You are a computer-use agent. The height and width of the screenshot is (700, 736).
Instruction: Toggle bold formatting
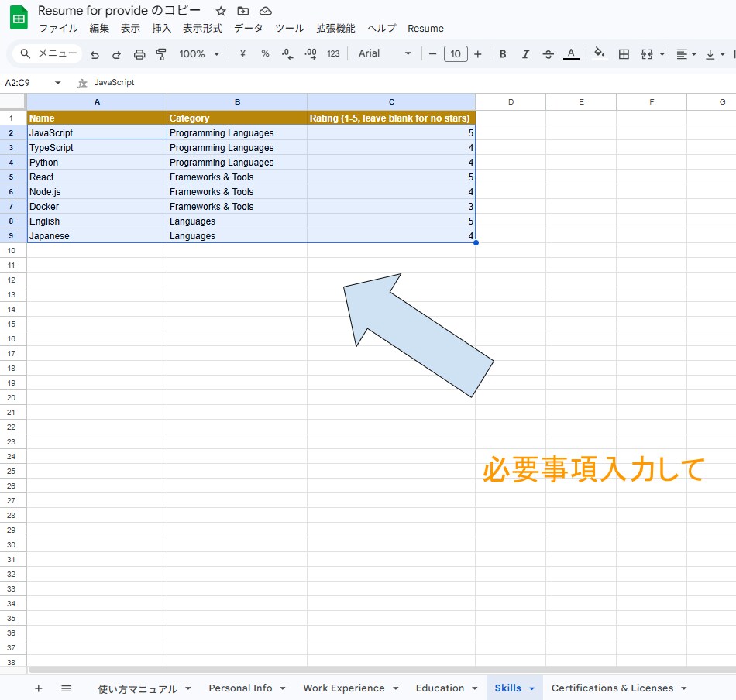click(x=503, y=54)
